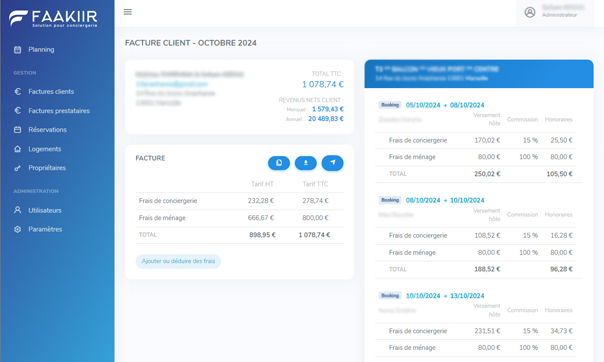This screenshot has width=604, height=362.
Task: Open Paramètres in administration
Action: click(45, 229)
